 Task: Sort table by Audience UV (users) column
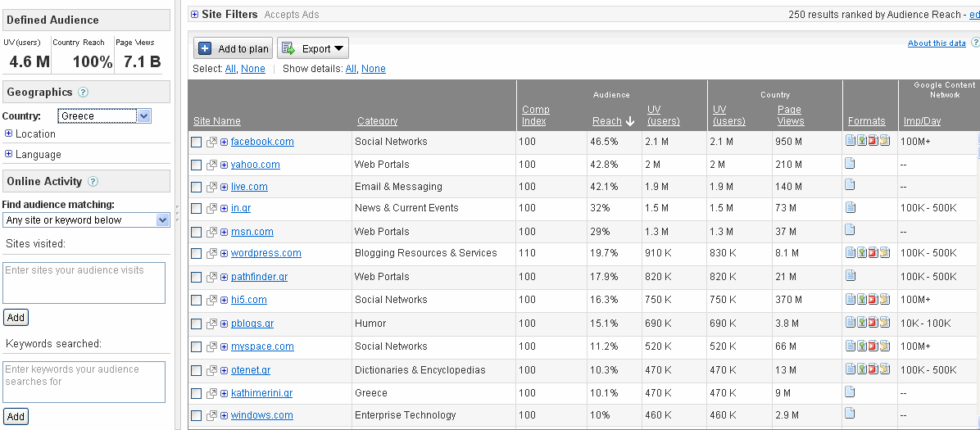[x=663, y=115]
